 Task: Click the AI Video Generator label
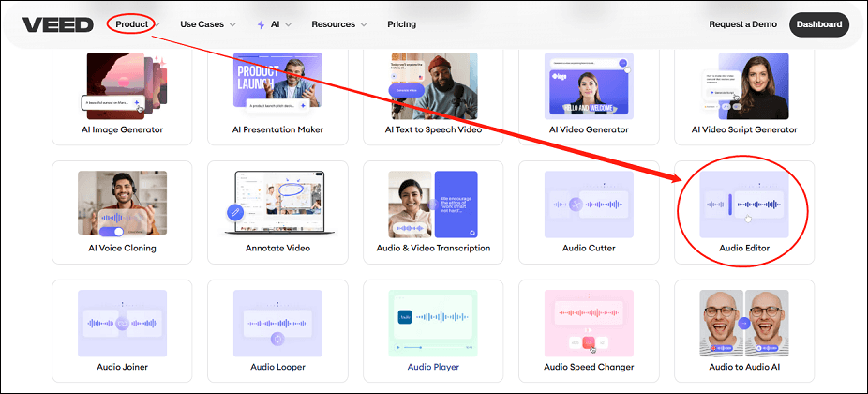click(x=589, y=129)
